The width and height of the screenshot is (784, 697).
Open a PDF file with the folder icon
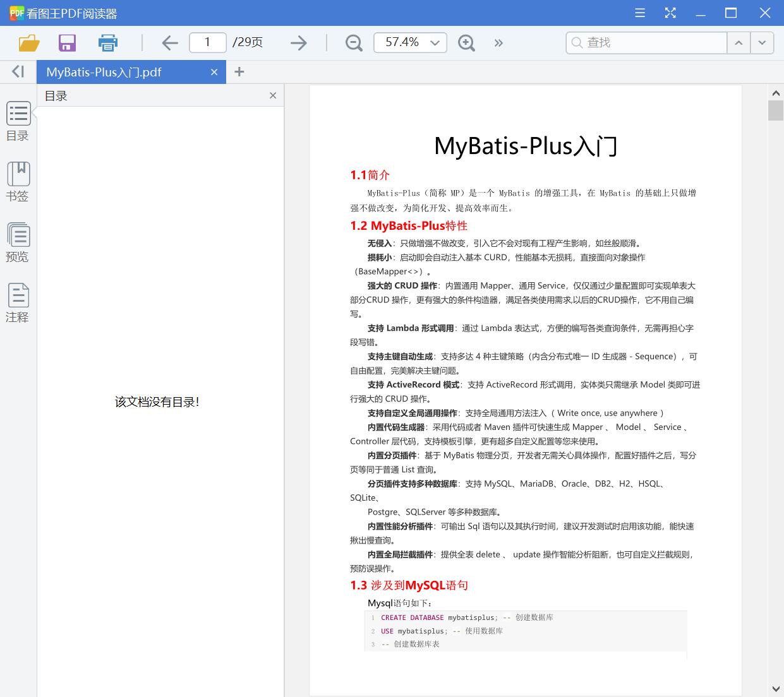coord(29,42)
